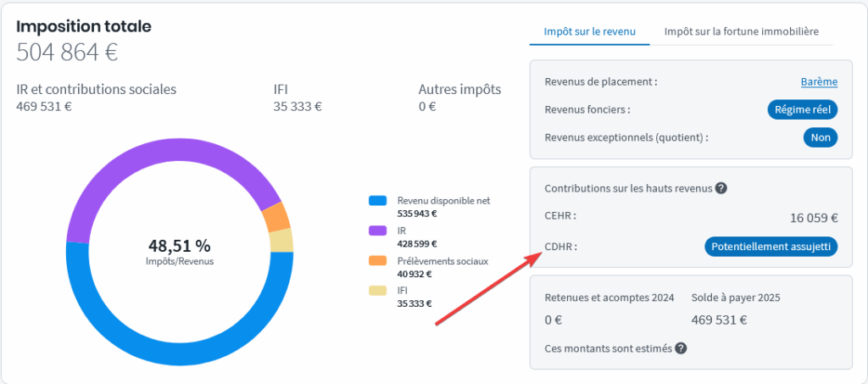
Task: Click orange Prélèvements sociaux legend swatch
Action: pos(377,261)
